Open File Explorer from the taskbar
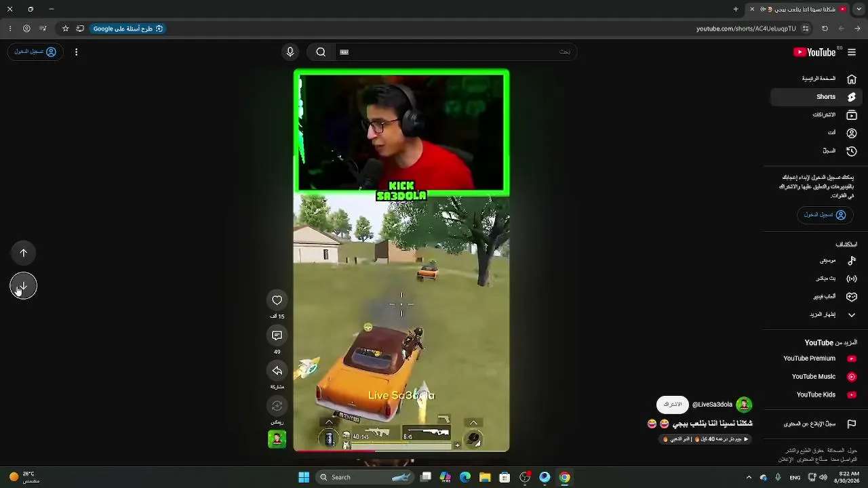 point(485,477)
